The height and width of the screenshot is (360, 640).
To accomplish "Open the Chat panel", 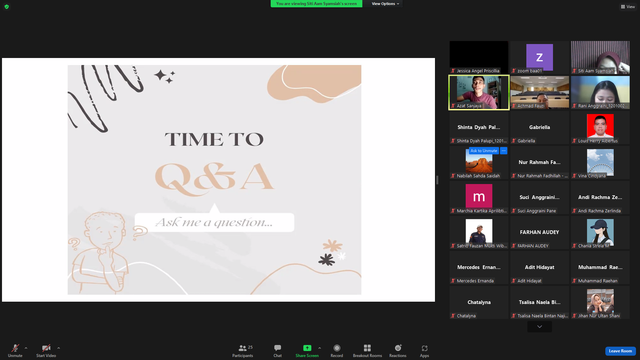I will (x=278, y=350).
